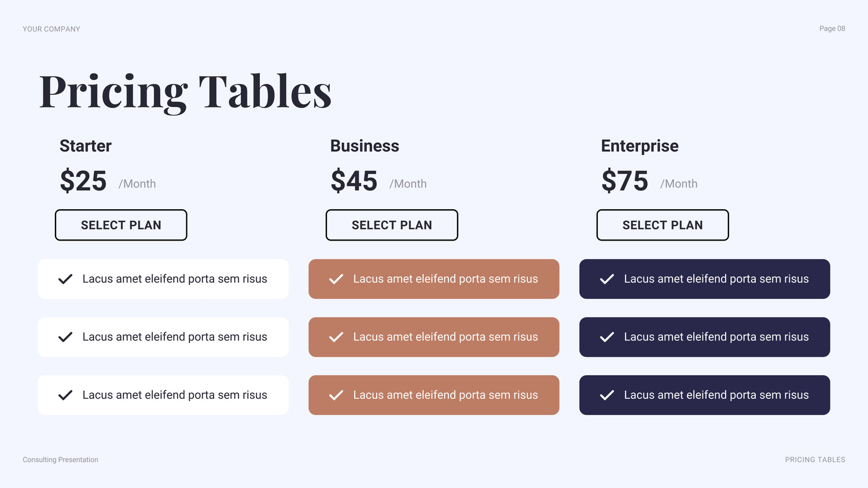Click the checkmark in Enterprise's second feature row
This screenshot has height=488, width=868.
pos(607,337)
